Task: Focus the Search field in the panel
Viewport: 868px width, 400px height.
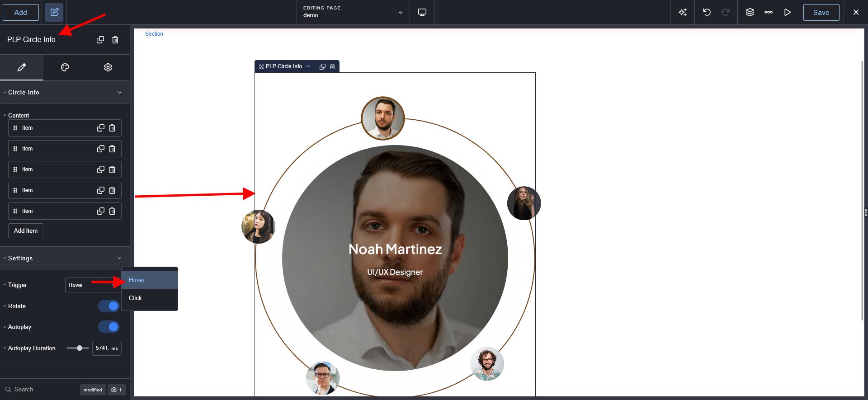Action: 41,389
